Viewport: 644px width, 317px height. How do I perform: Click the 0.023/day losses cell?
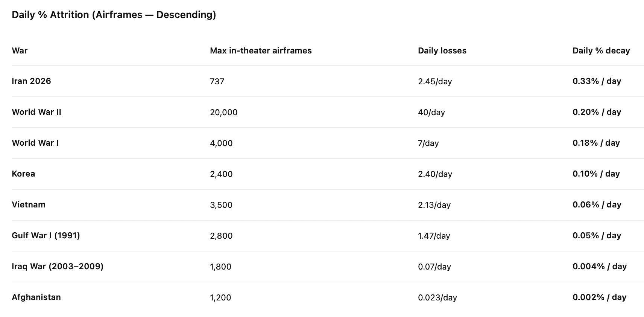click(437, 297)
